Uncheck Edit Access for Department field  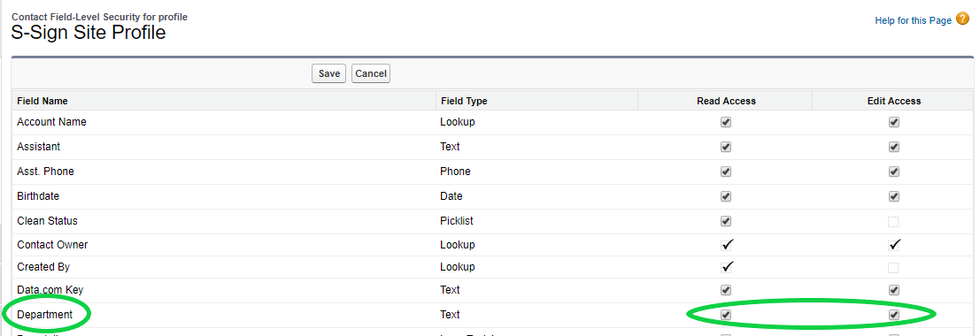coord(894,315)
